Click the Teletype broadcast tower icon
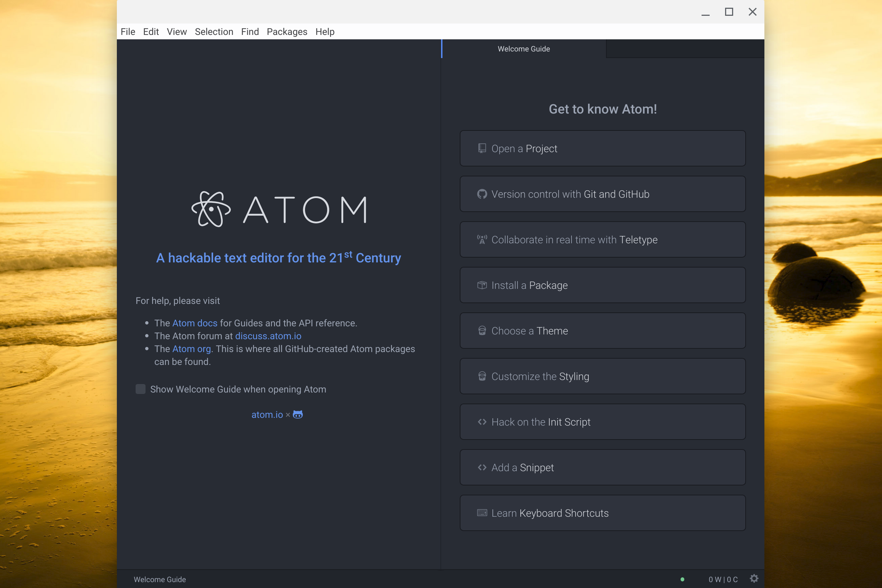 pyautogui.click(x=482, y=239)
